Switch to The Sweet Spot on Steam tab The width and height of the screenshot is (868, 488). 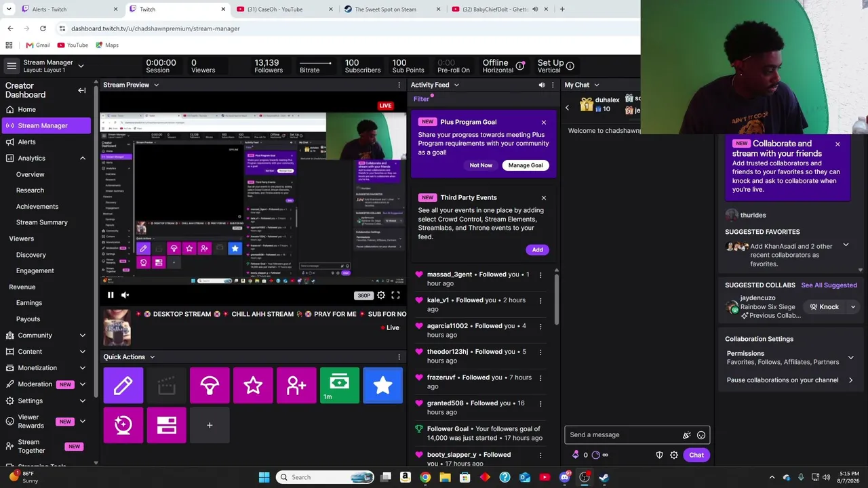pos(391,9)
